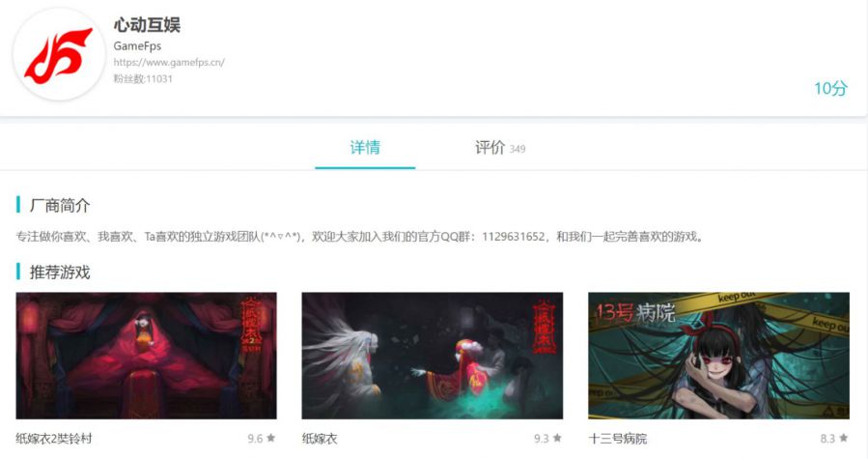
Task: Click the 10分 developer score
Action: click(x=830, y=88)
